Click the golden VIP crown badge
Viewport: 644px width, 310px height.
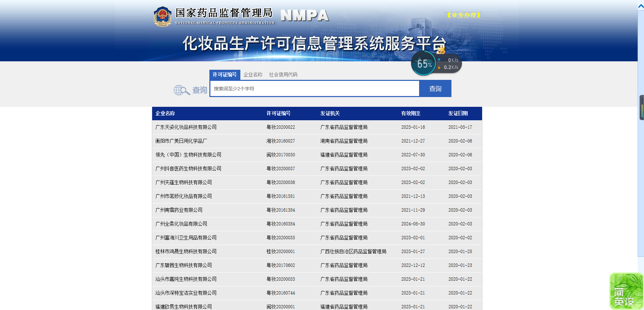click(441, 50)
